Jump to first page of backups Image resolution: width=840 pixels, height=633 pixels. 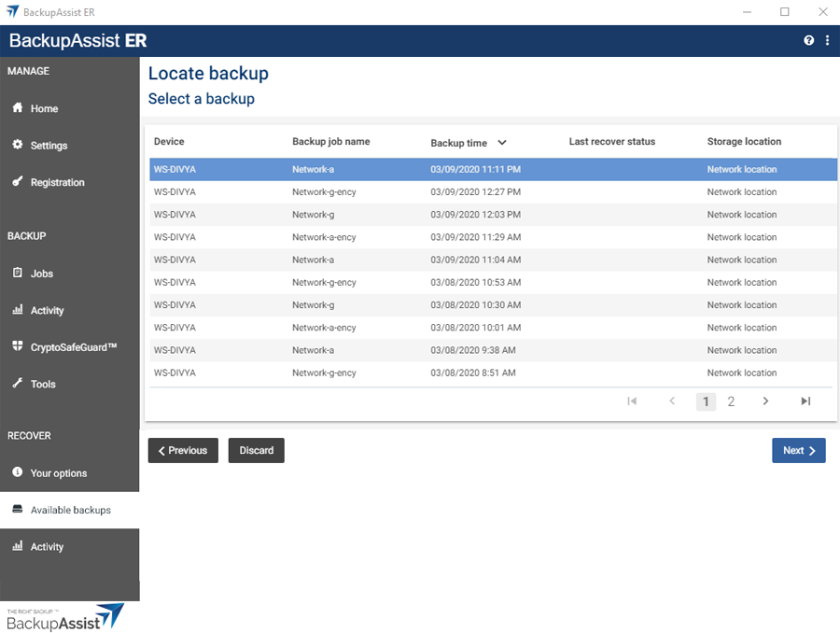[x=632, y=401]
